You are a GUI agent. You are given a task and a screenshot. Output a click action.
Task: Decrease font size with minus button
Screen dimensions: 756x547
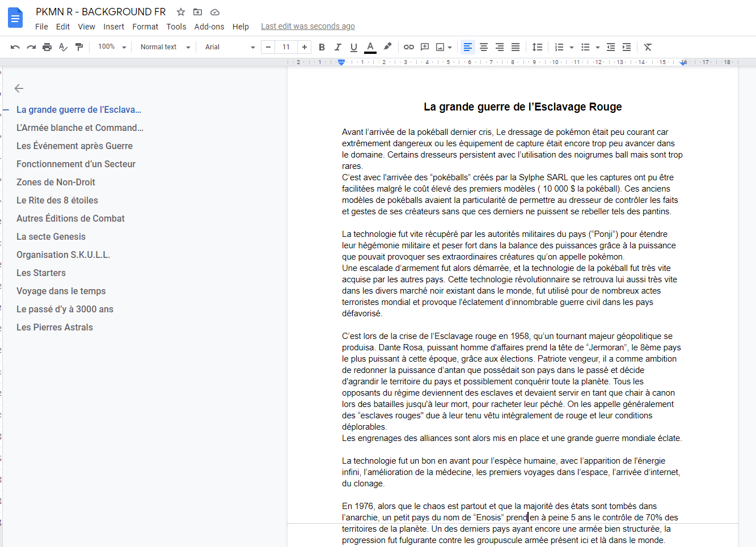(268, 47)
